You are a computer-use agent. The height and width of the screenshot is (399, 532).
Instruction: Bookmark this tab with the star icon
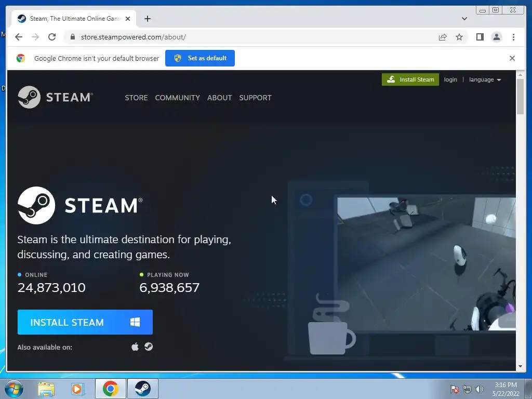459,37
